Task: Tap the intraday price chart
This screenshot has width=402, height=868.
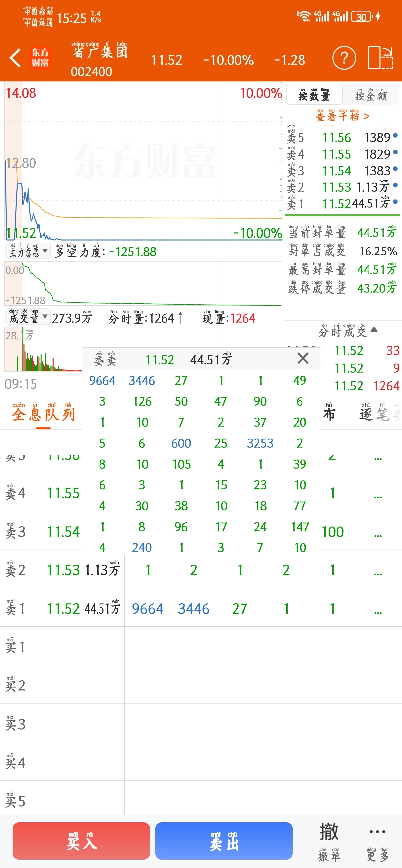Action: click(x=143, y=161)
